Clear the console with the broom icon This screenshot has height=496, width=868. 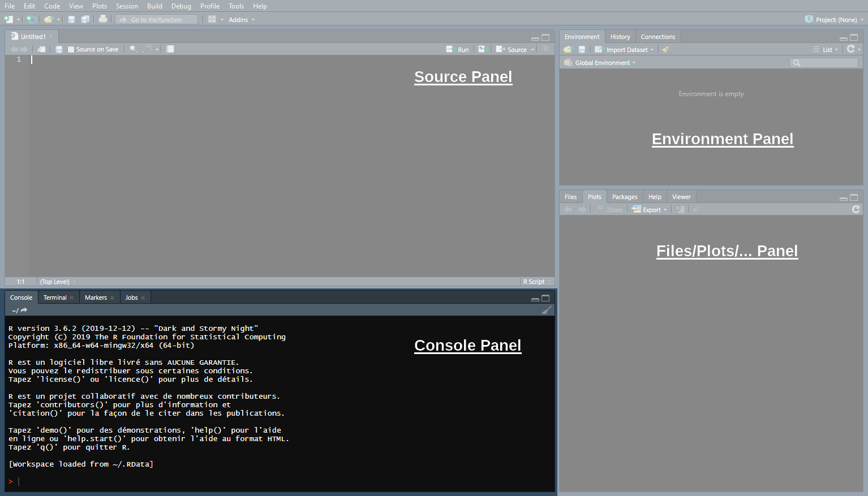[x=546, y=310]
